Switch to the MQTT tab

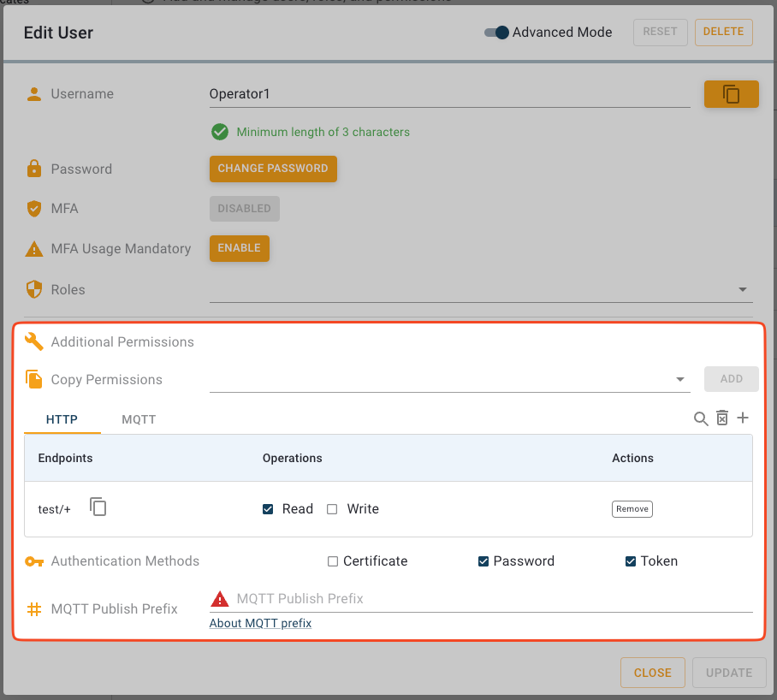pyautogui.click(x=139, y=419)
